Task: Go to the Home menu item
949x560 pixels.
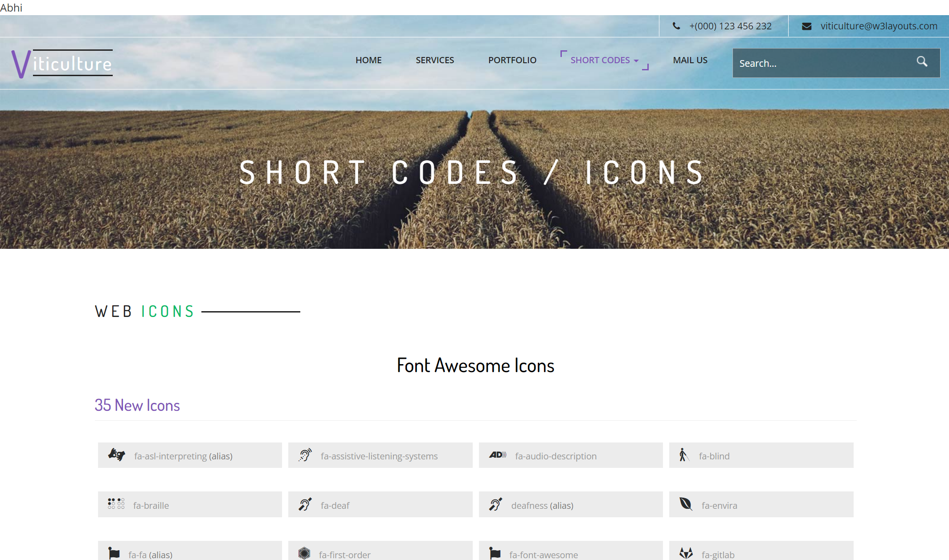Action: [x=368, y=60]
